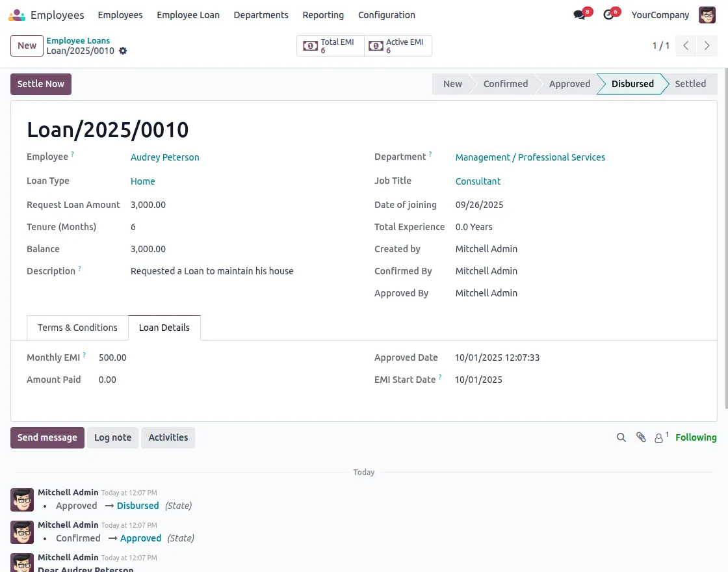Open the gear actions menu beside Loan/2025/0010

tap(123, 51)
